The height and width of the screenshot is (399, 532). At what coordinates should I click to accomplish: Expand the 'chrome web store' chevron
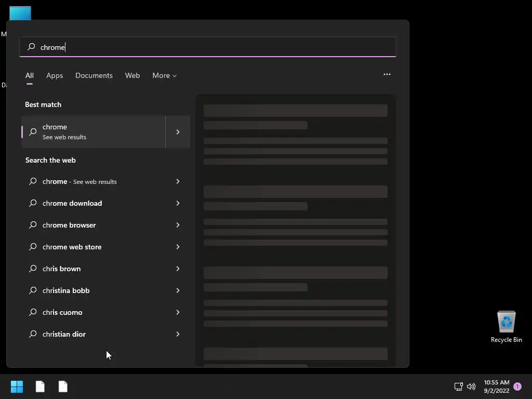click(x=178, y=247)
